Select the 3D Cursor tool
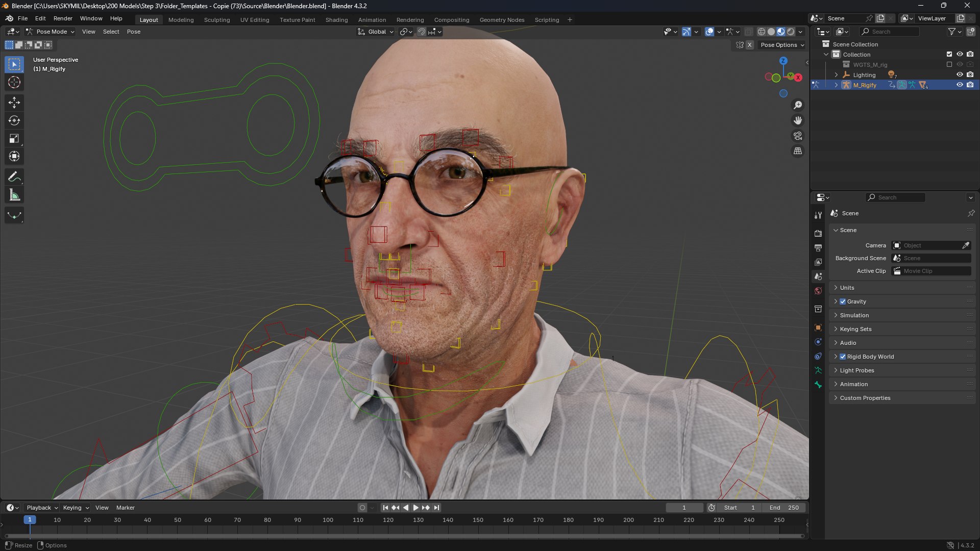The width and height of the screenshot is (980, 551). (14, 82)
